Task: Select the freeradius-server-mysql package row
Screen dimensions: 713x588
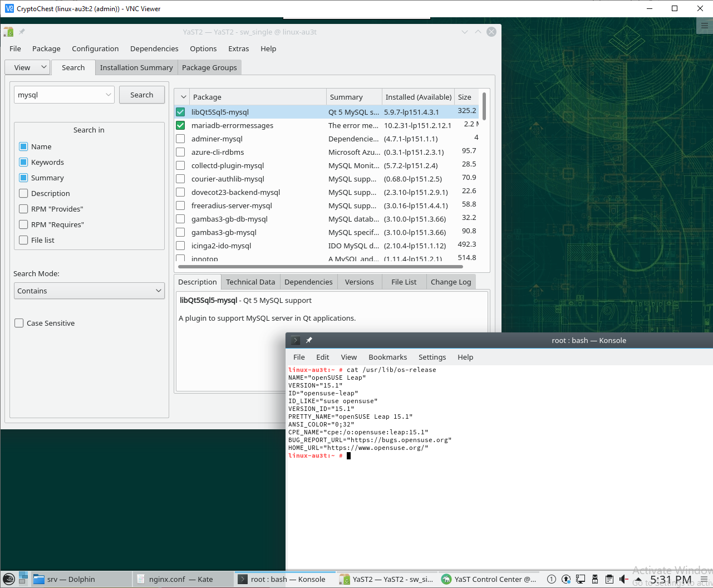Action: coord(327,205)
